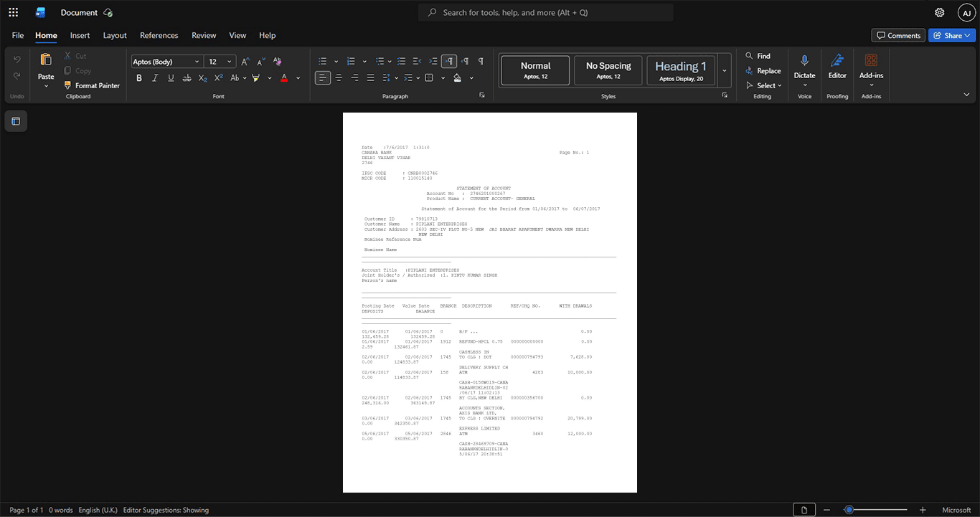Open the File menu

[18, 35]
